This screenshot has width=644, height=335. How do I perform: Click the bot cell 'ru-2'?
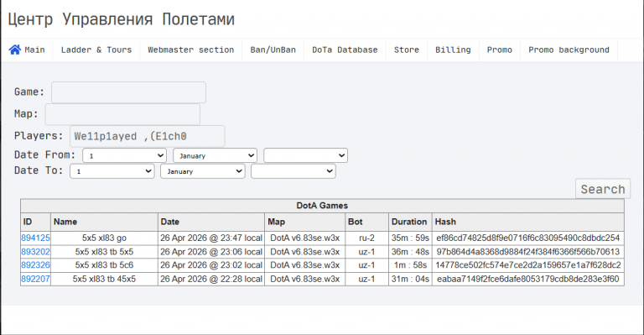[x=366, y=238]
